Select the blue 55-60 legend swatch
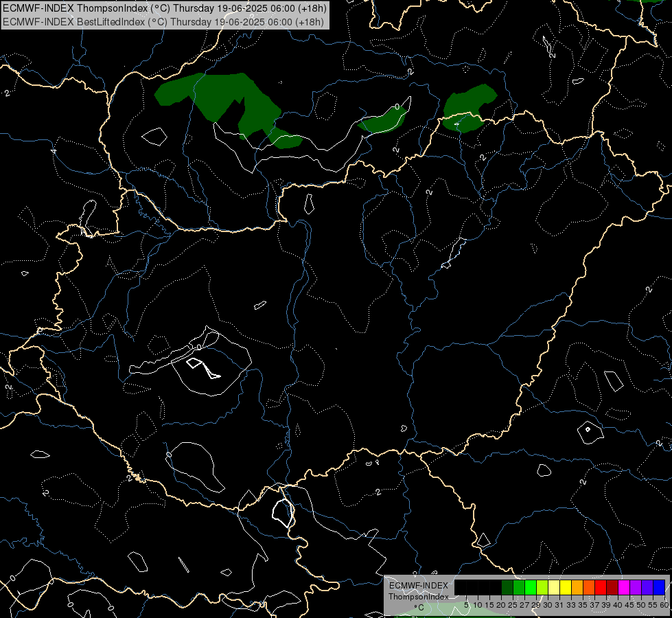The width and height of the screenshot is (672, 618). [x=659, y=588]
